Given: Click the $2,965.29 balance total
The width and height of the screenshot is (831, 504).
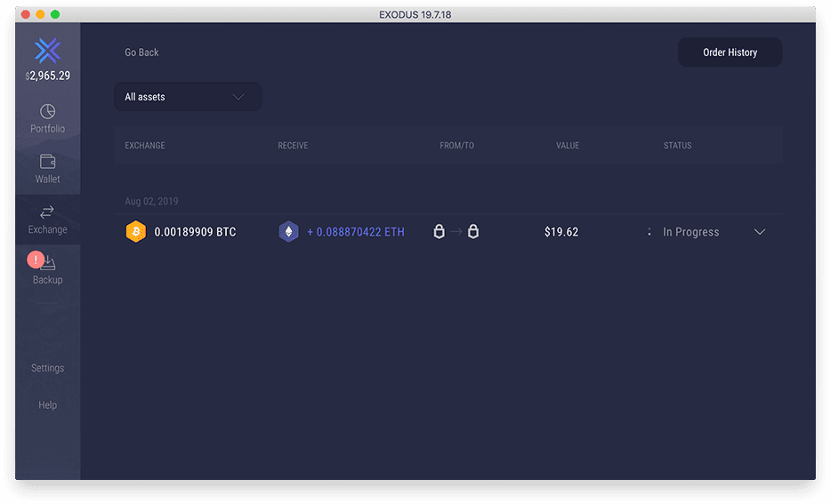Looking at the screenshot, I should point(48,76).
